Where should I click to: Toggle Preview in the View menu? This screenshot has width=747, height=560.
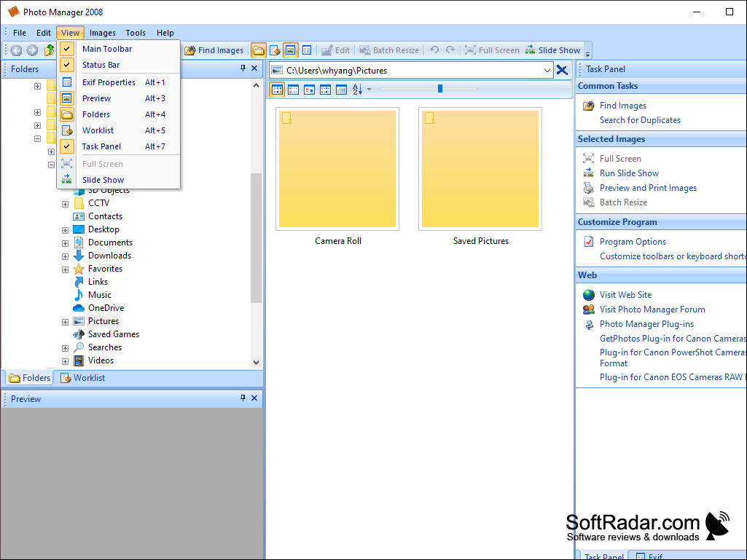(118, 98)
